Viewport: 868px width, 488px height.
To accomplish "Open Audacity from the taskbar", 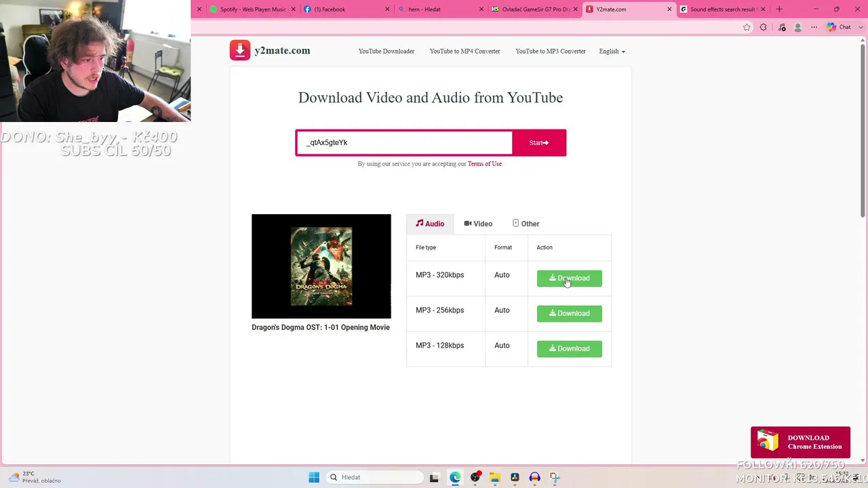I will (x=535, y=477).
